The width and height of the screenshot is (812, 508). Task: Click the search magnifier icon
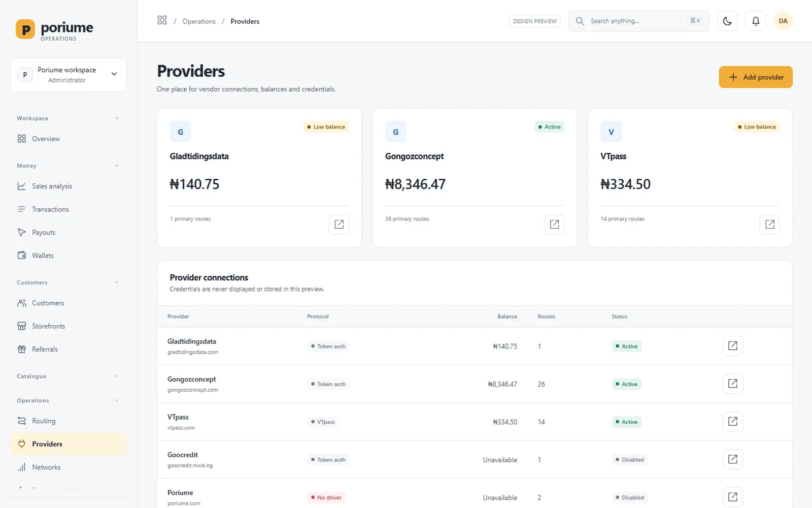coord(580,21)
